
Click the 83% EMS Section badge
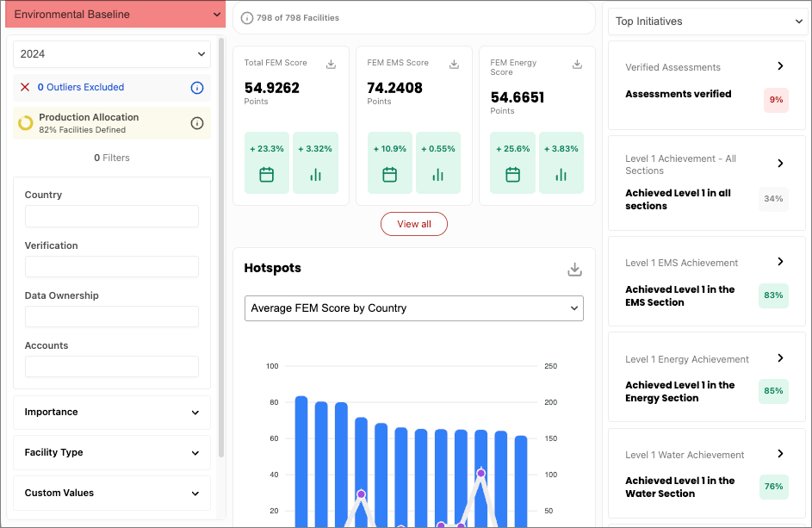point(773,295)
